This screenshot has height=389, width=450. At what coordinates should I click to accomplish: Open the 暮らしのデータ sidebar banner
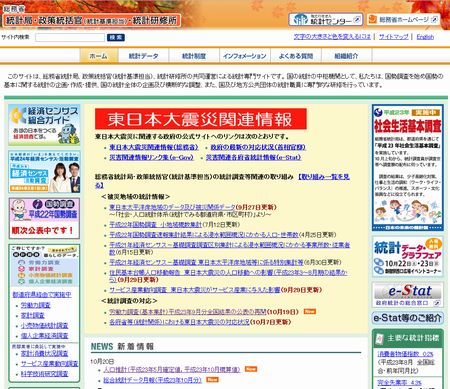(x=45, y=266)
